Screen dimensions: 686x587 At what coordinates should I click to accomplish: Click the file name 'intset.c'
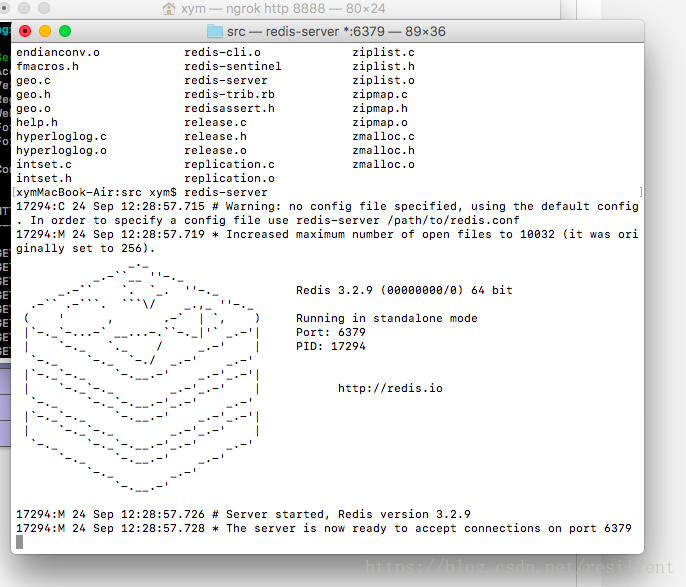pos(44,164)
